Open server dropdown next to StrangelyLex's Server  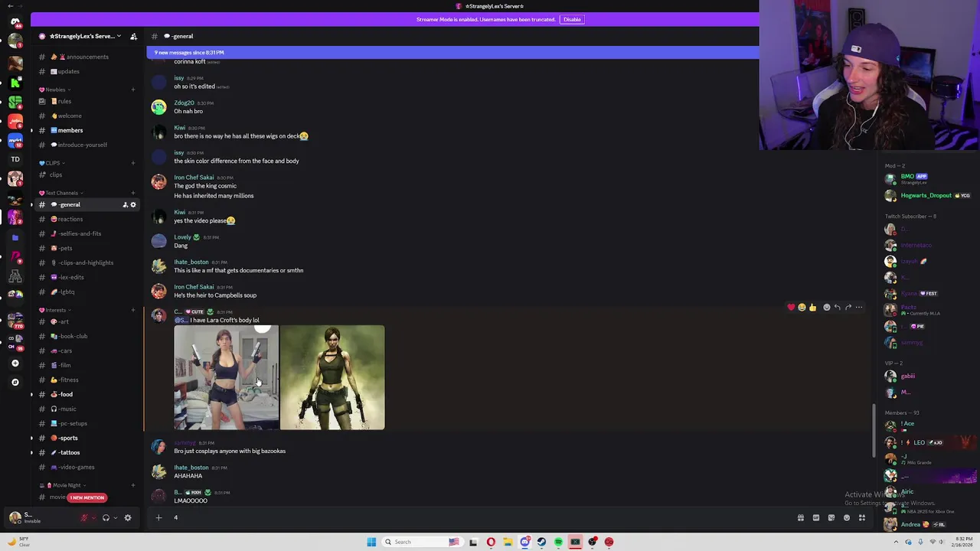point(119,36)
